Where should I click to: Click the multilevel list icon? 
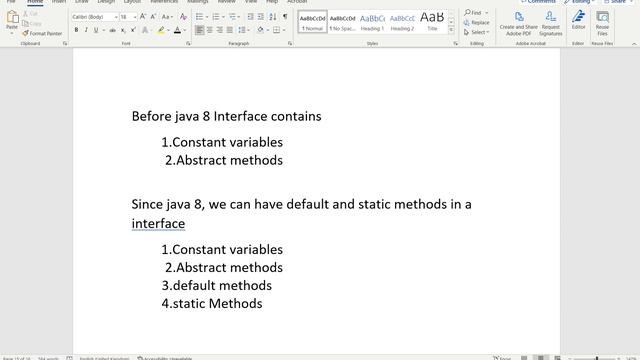(232, 17)
